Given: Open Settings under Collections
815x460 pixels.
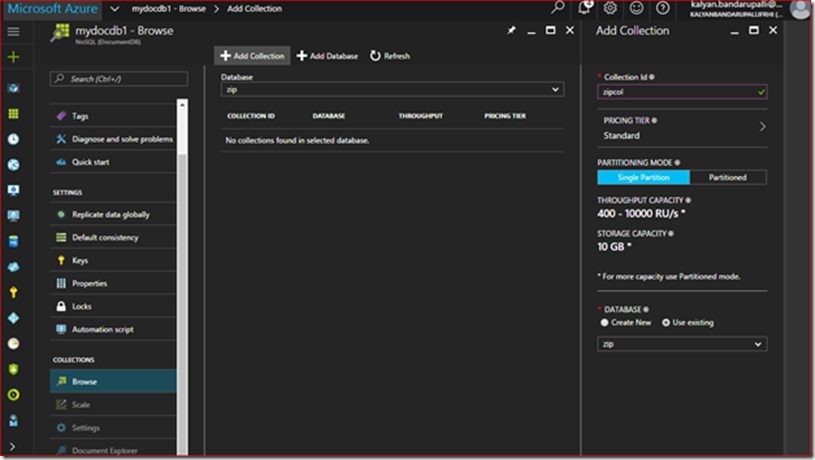Looking at the screenshot, I should [x=113, y=427].
